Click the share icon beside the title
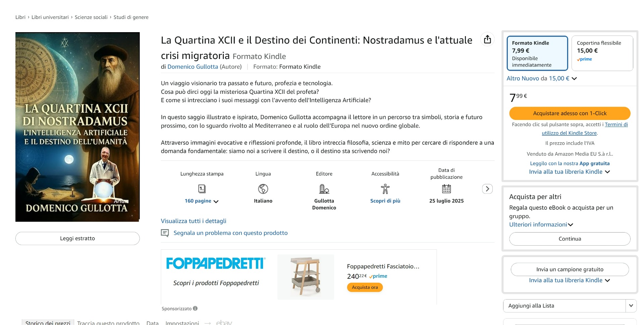644x325 pixels. point(487,40)
